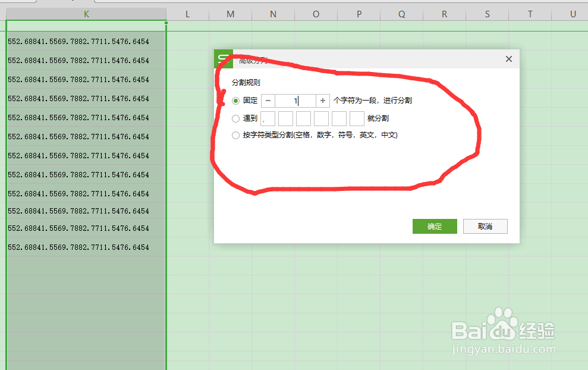Select column O header

pyautogui.click(x=316, y=14)
